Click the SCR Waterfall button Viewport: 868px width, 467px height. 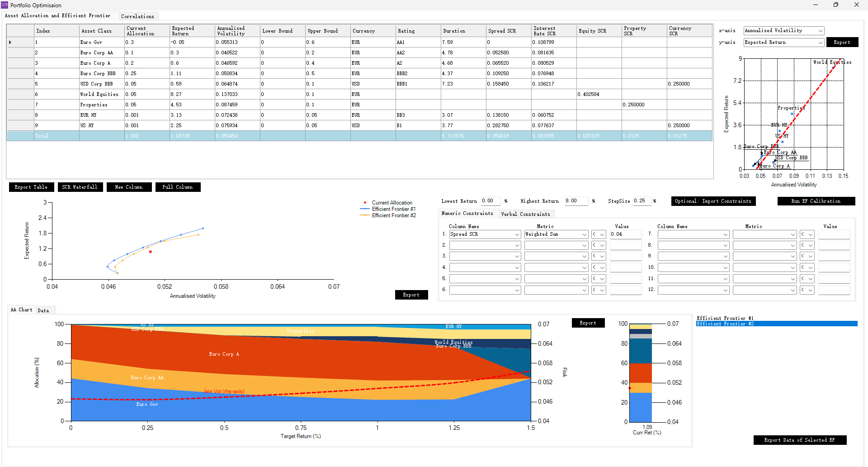point(80,187)
